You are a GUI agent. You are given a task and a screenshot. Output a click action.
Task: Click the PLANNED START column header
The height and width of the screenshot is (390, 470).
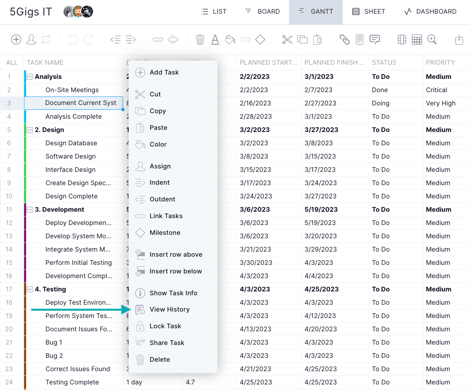(x=268, y=62)
